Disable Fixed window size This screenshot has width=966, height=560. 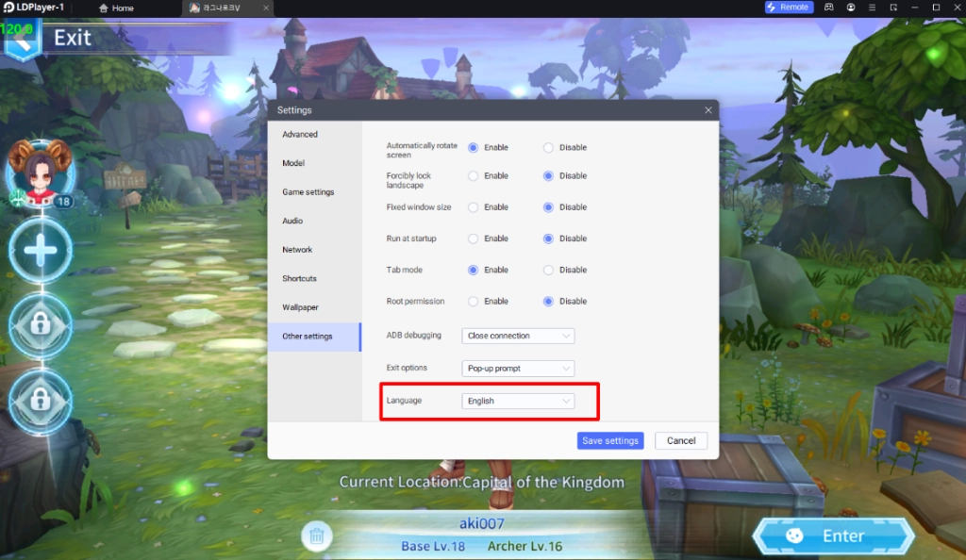click(548, 207)
